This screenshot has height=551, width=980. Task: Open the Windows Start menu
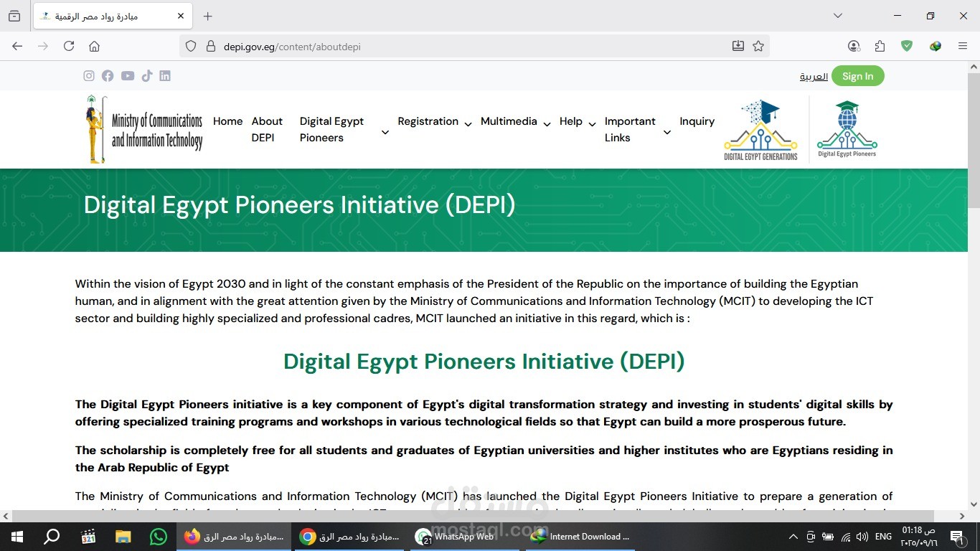tap(17, 537)
